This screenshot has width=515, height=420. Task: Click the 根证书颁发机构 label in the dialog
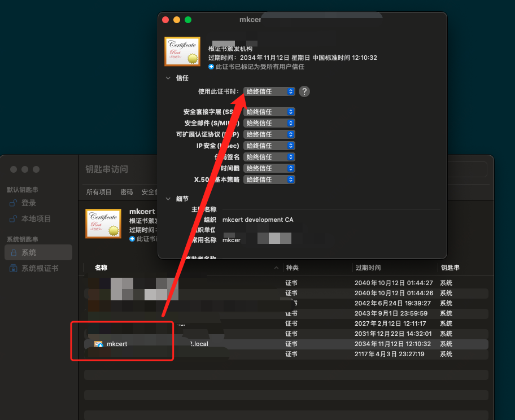230,49
